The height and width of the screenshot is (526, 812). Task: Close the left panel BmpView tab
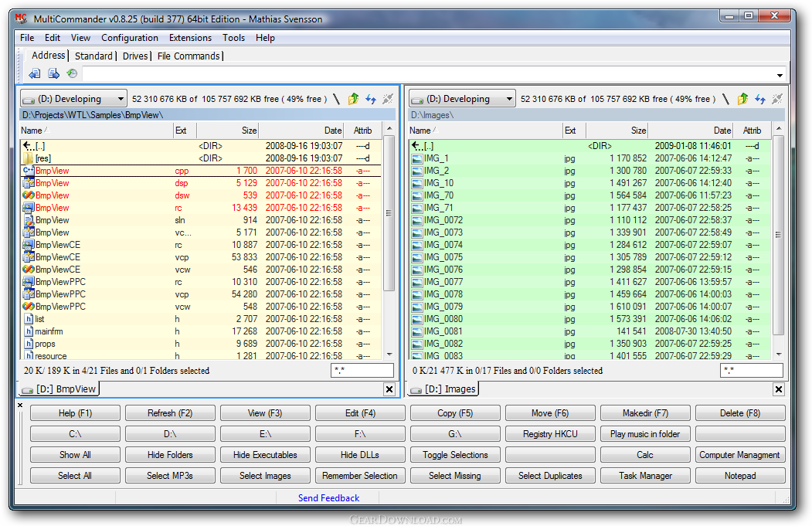coord(389,389)
